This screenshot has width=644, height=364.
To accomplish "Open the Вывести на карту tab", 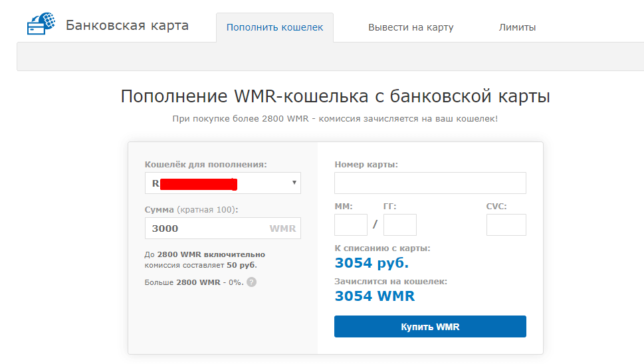I will coord(411,27).
